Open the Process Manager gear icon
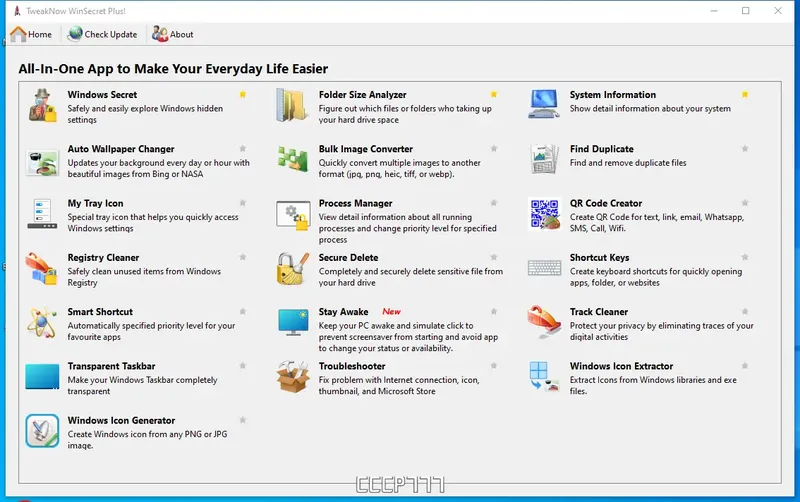The width and height of the screenshot is (800, 502). tap(293, 215)
